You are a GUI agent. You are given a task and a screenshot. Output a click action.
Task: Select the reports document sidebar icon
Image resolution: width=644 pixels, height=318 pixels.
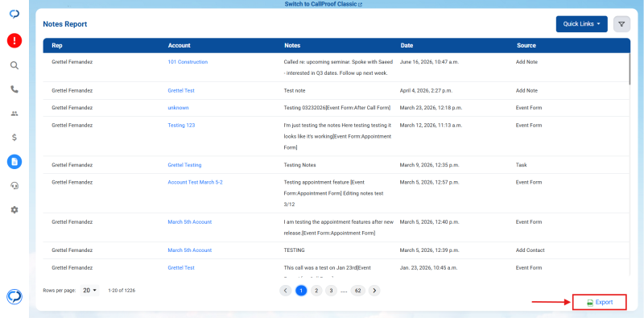14,162
